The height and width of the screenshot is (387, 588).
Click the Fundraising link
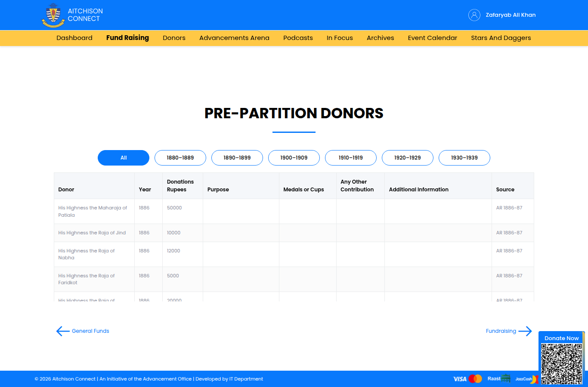pyautogui.click(x=501, y=331)
